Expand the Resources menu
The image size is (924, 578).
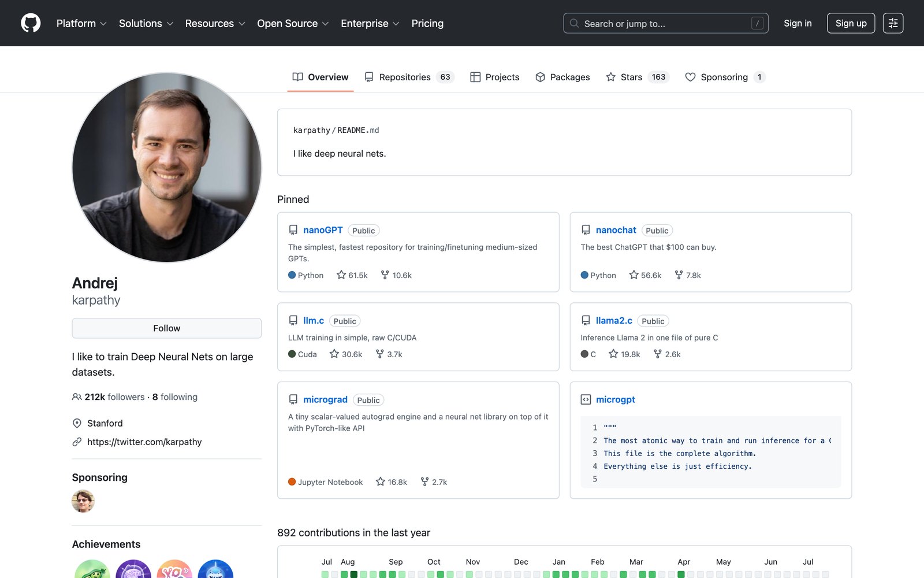tap(215, 23)
